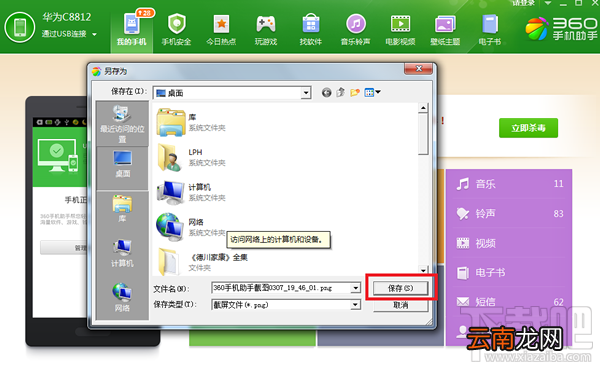Open the 手机安全 section
This screenshot has width=600, height=367.
176,30
